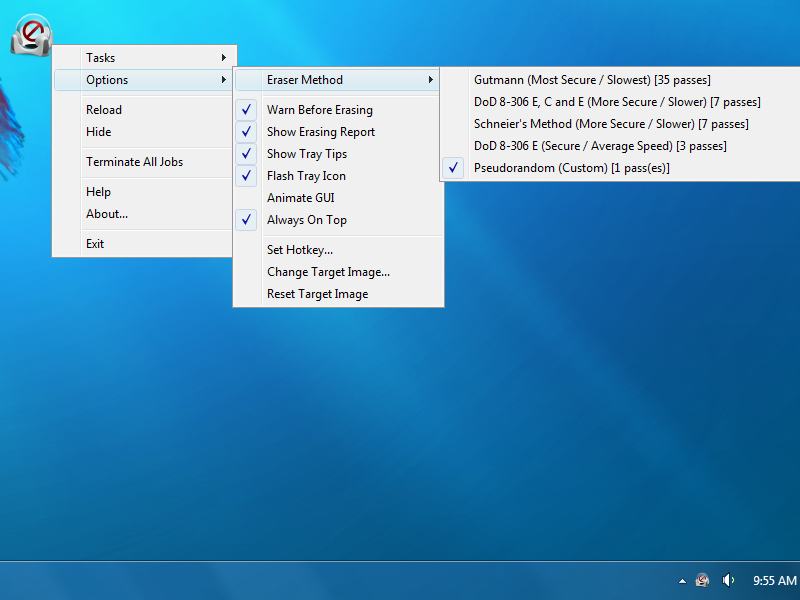Open Set Hotkey dialog

point(299,250)
